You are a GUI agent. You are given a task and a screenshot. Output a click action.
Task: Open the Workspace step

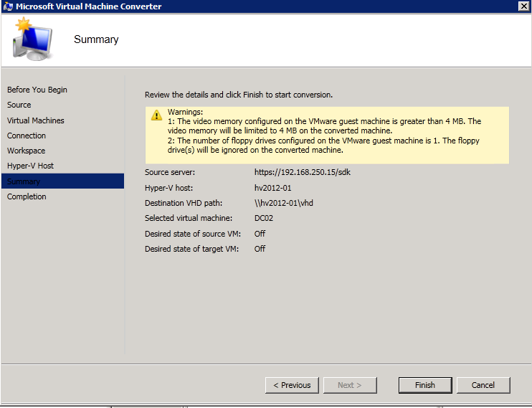[x=26, y=151]
